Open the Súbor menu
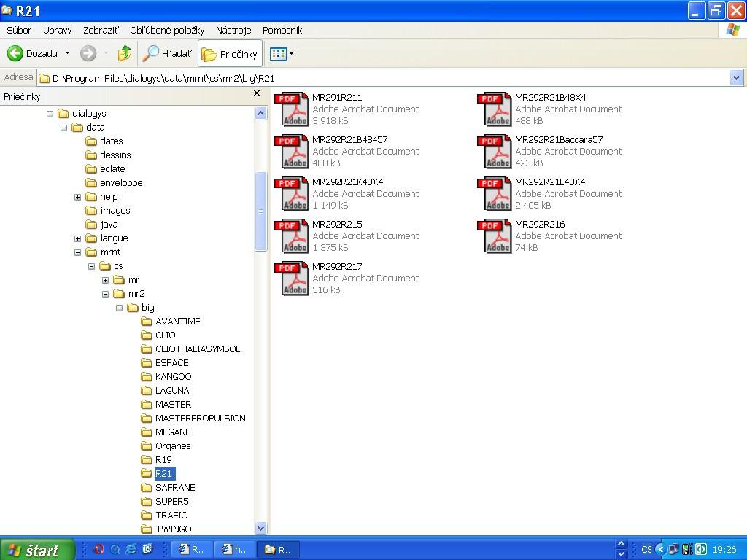The height and width of the screenshot is (560, 747). click(x=19, y=30)
